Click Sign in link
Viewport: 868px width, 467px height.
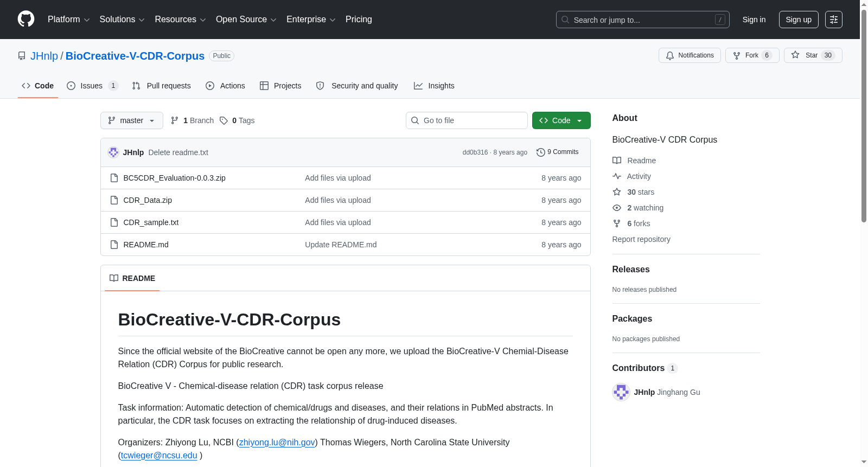pyautogui.click(x=754, y=20)
